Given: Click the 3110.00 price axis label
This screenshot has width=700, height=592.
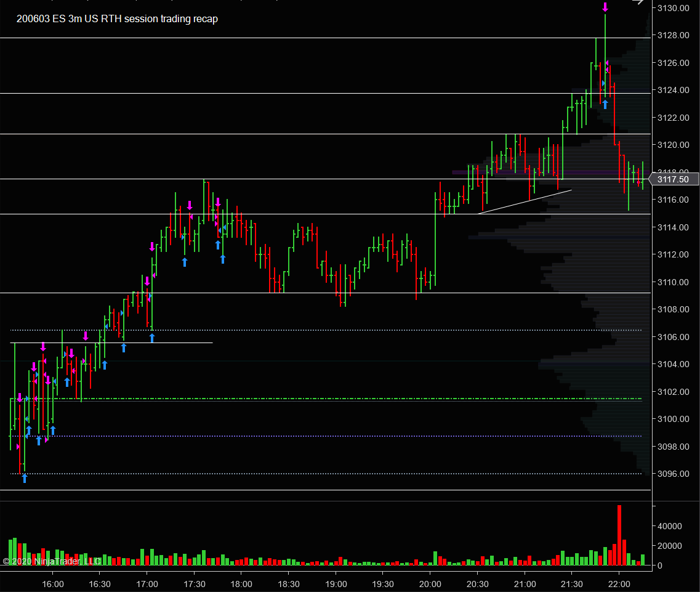Looking at the screenshot, I should pyautogui.click(x=673, y=282).
